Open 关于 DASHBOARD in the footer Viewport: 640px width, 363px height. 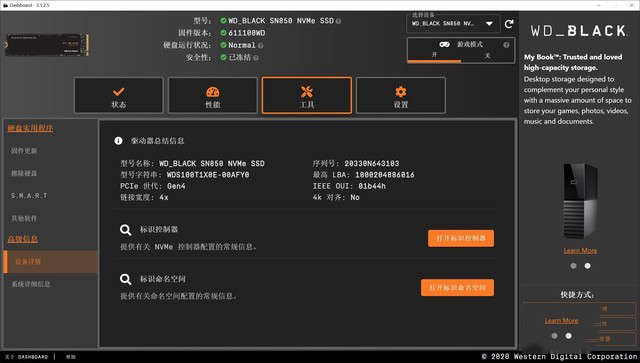tap(27, 357)
